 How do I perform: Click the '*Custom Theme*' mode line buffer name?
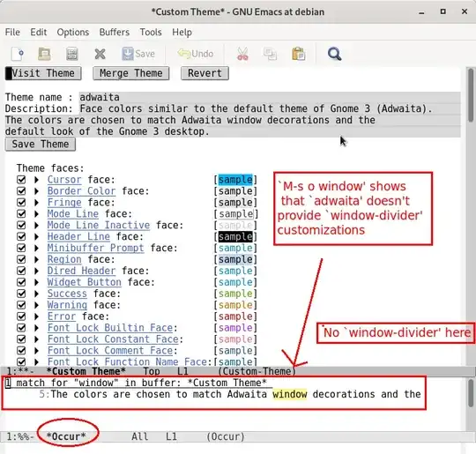pyautogui.click(x=86, y=371)
